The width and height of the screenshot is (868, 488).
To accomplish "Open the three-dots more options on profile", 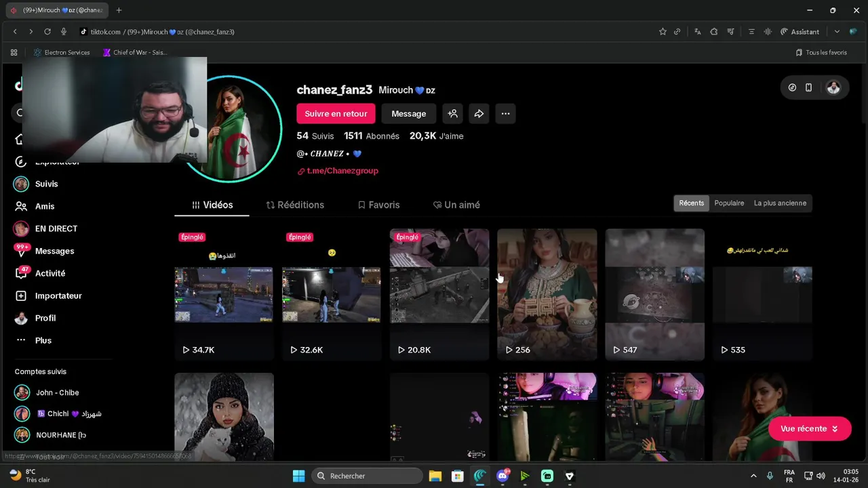I will (x=505, y=114).
